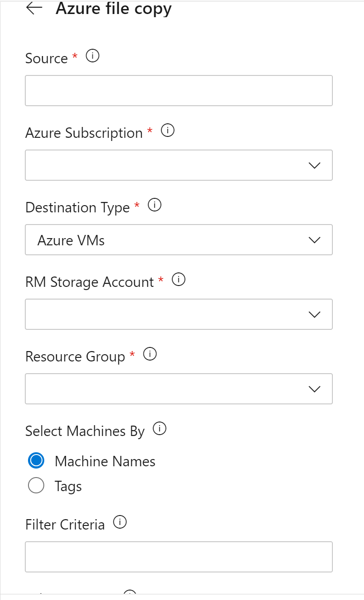Show info for Azure Subscription
364x600 pixels.
point(168,131)
